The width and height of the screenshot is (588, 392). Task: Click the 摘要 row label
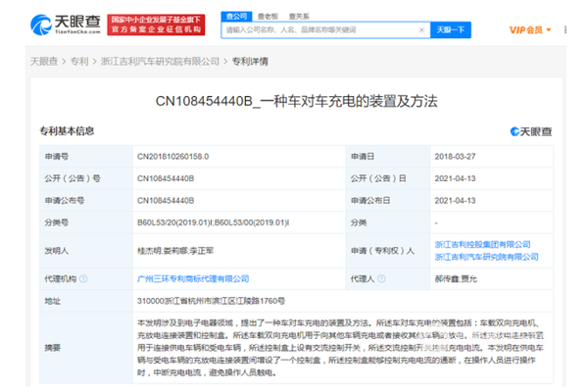[x=53, y=348]
